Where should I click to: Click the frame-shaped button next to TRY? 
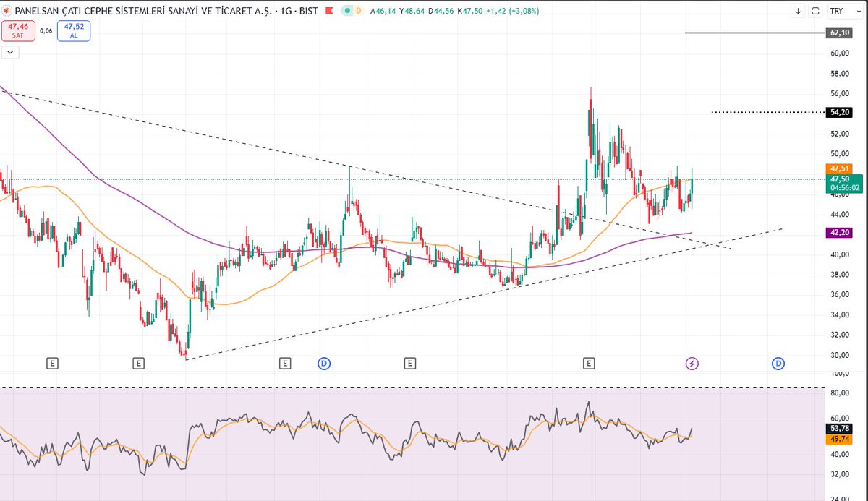[x=816, y=11]
